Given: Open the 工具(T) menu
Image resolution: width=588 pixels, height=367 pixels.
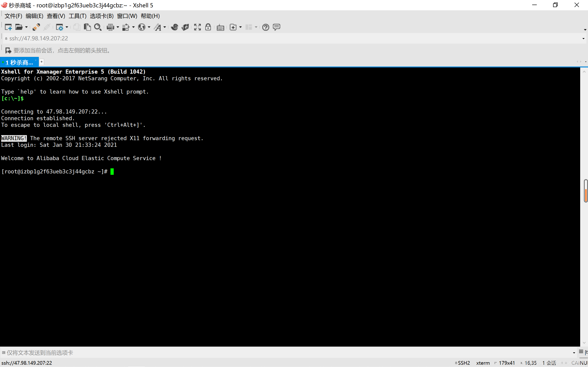Looking at the screenshot, I should [x=77, y=16].
